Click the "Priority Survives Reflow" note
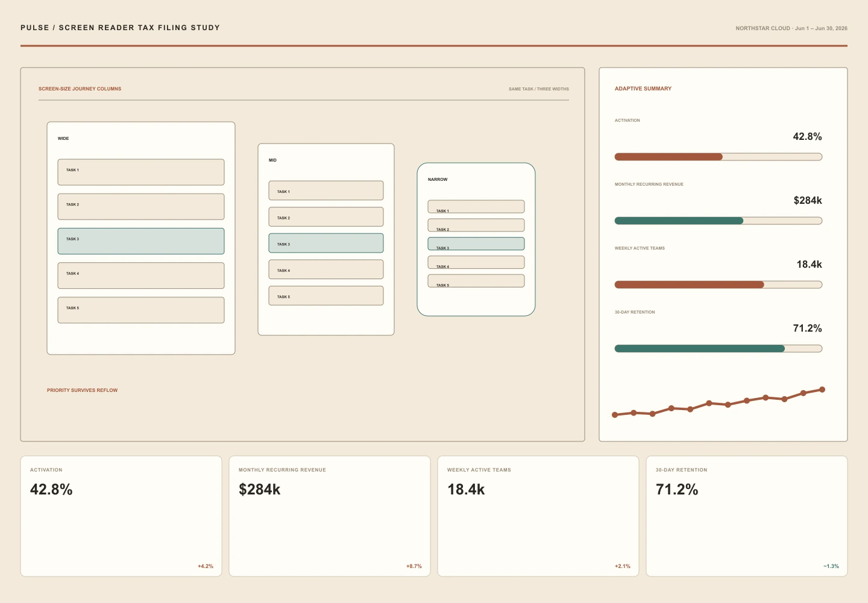Image resolution: width=868 pixels, height=603 pixels. click(83, 390)
